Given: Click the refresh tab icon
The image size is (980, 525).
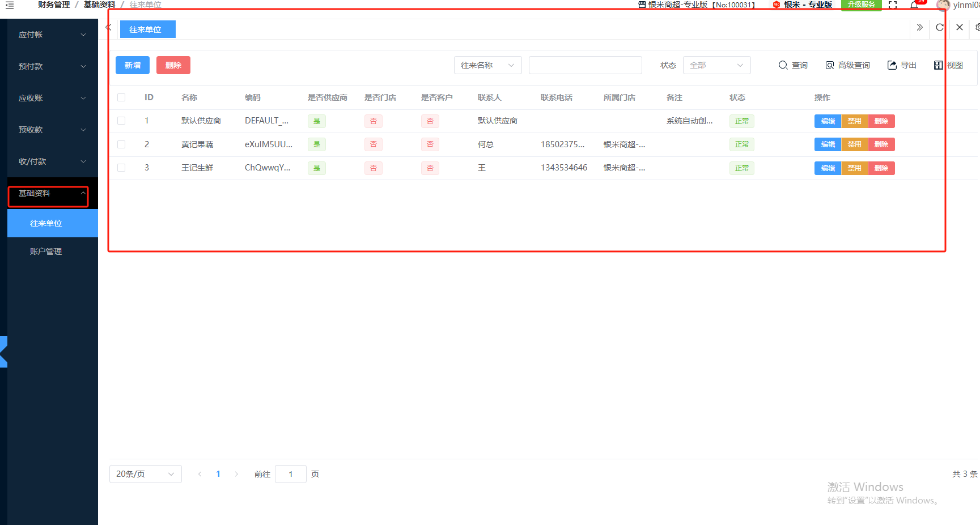Looking at the screenshot, I should (939, 28).
